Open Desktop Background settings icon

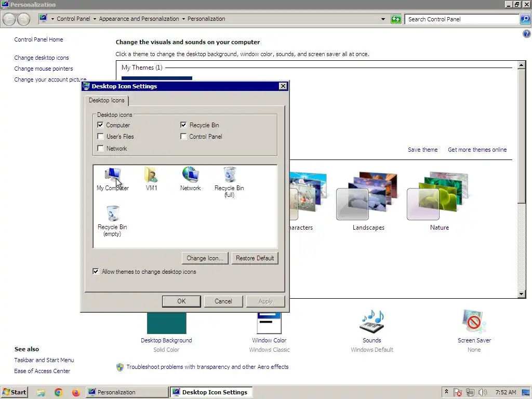166,323
